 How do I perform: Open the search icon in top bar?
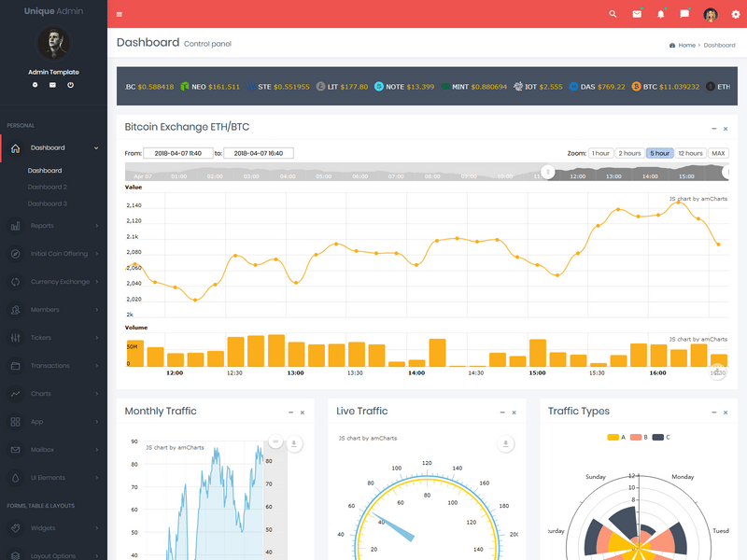pyautogui.click(x=613, y=14)
